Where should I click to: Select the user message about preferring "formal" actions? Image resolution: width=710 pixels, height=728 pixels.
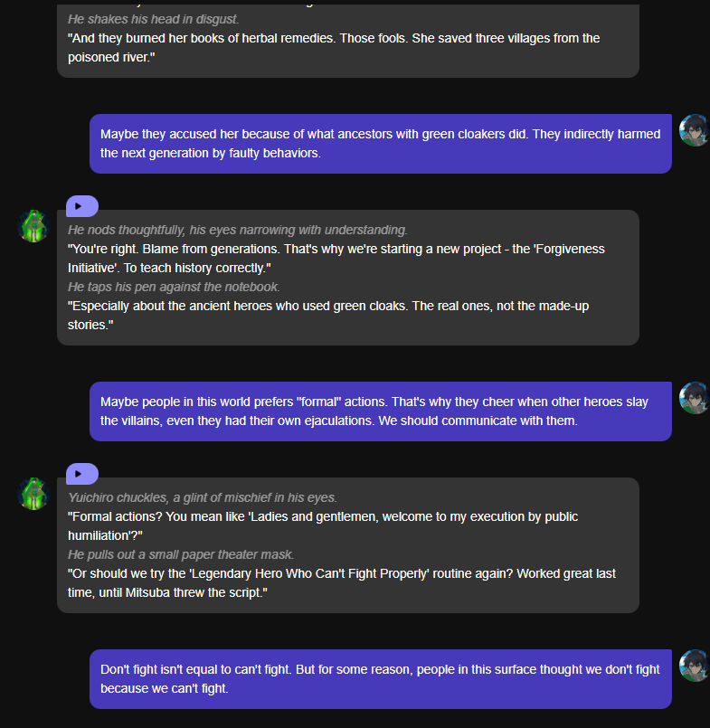(380, 411)
